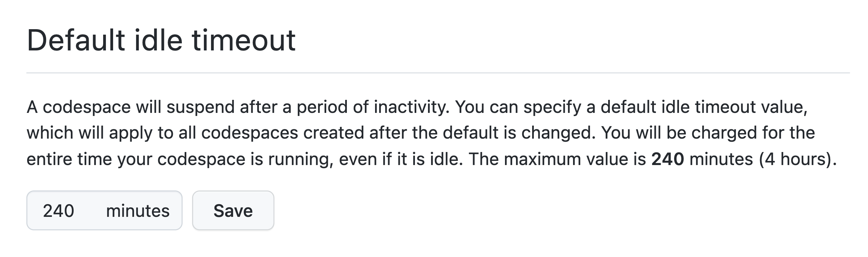Click the word 'Default' in the heading
This screenshot has height=257, width=868.
tap(76, 40)
